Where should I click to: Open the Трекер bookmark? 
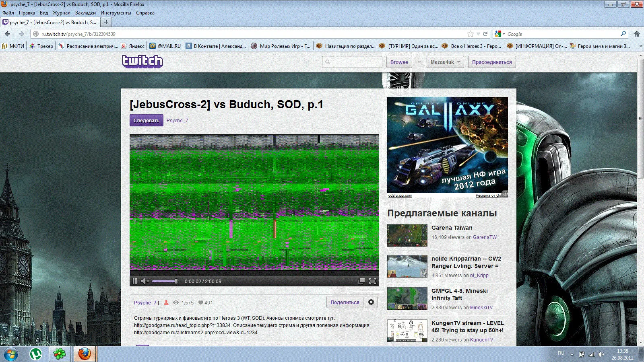(41, 46)
